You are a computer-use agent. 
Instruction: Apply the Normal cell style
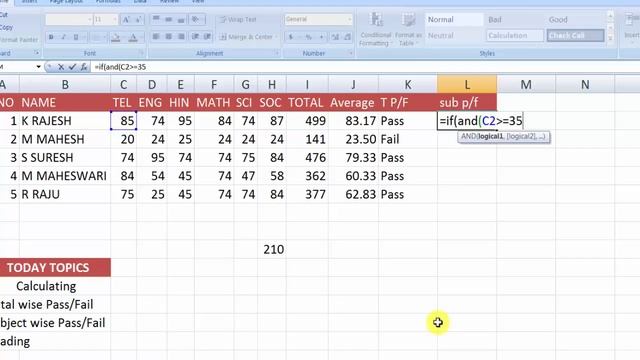coord(454,20)
